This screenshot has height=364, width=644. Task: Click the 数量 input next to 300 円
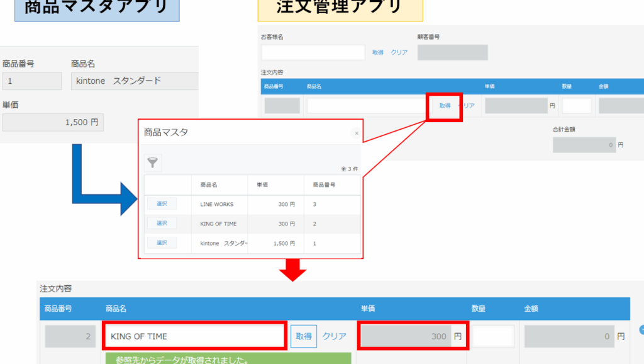click(x=492, y=336)
